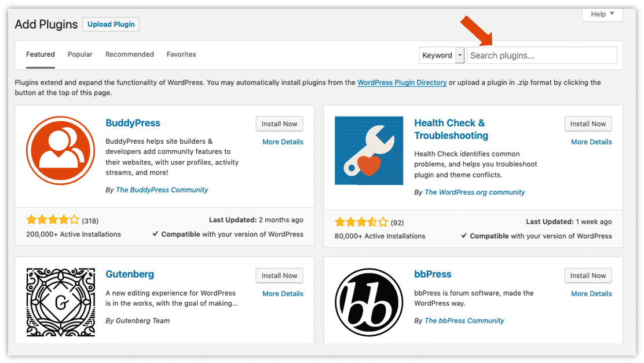Screen dimensions: 644x363
Task: Open the WordPress Plugin Directory link
Action: 402,82
